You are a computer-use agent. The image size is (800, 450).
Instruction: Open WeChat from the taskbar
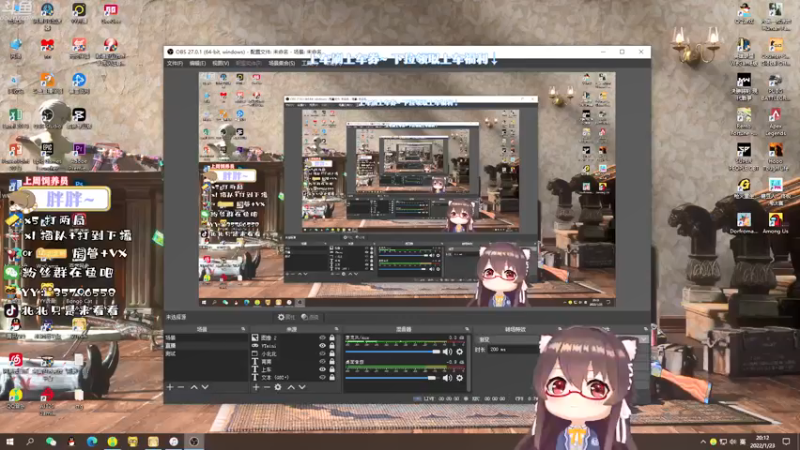[x=51, y=441]
